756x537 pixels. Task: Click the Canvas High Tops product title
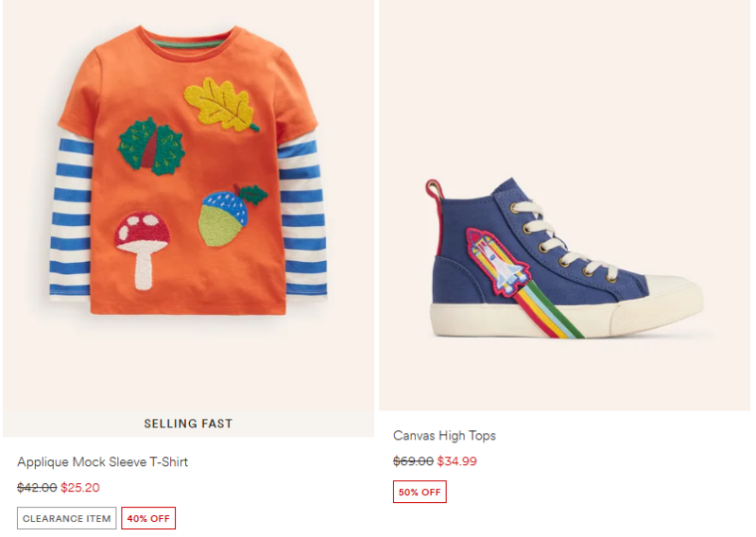(x=444, y=436)
